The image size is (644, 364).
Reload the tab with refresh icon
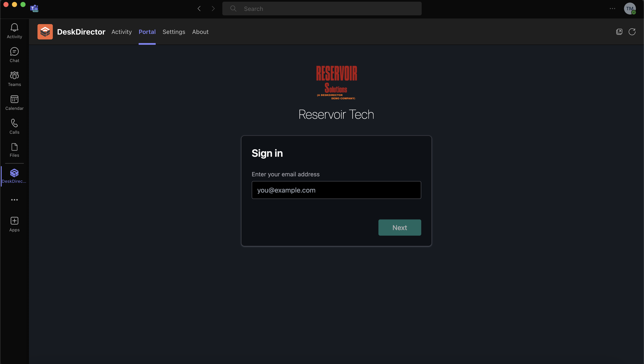(632, 32)
